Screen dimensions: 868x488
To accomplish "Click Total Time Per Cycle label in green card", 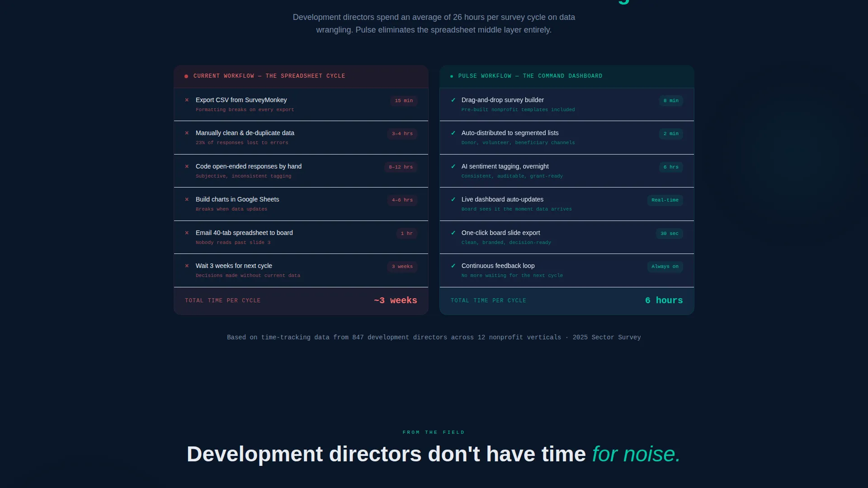I will (x=488, y=300).
